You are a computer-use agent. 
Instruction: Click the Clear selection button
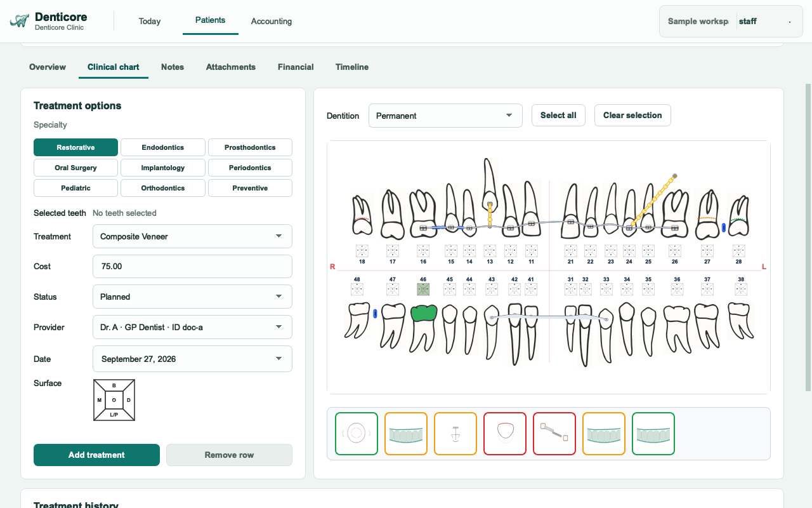(632, 115)
